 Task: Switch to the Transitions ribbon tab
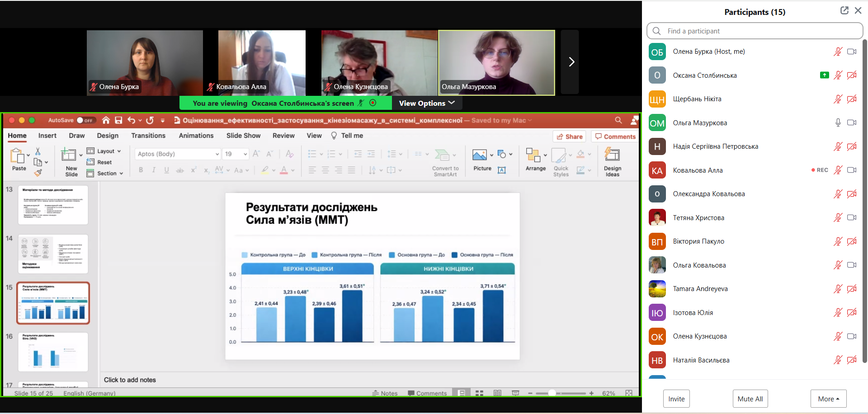[x=148, y=136]
